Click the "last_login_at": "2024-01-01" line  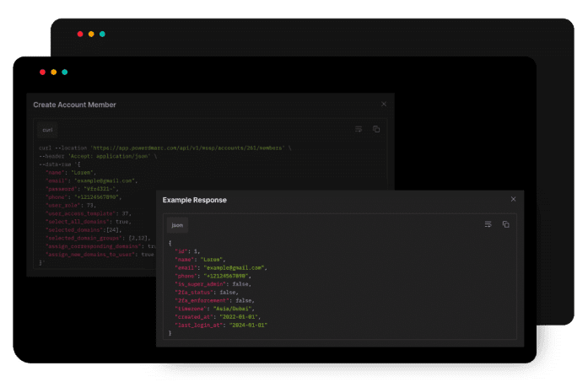pyautogui.click(x=221, y=325)
